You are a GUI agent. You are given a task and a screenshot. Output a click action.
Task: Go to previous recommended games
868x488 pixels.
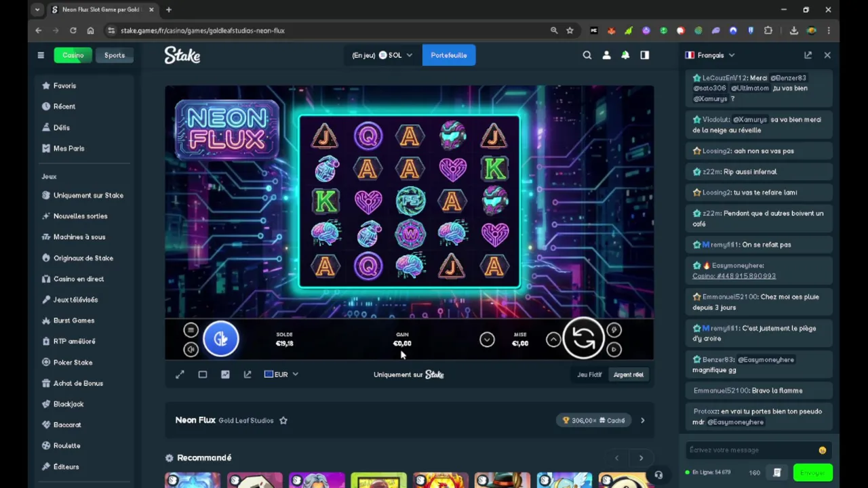tap(616, 458)
